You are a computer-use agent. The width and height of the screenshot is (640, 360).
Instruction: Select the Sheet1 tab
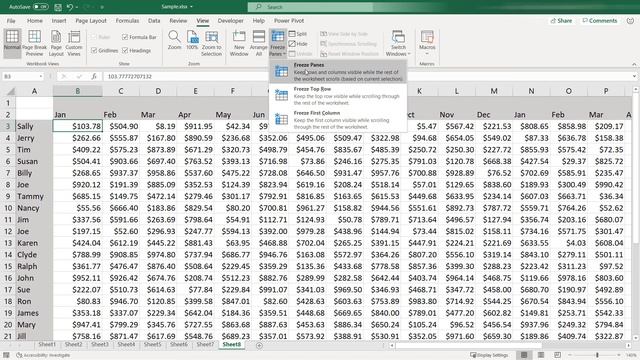(x=47, y=344)
